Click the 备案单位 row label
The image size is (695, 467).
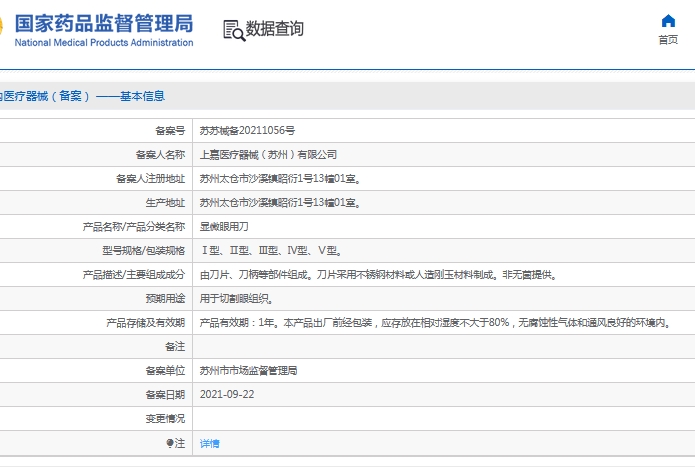click(x=165, y=370)
